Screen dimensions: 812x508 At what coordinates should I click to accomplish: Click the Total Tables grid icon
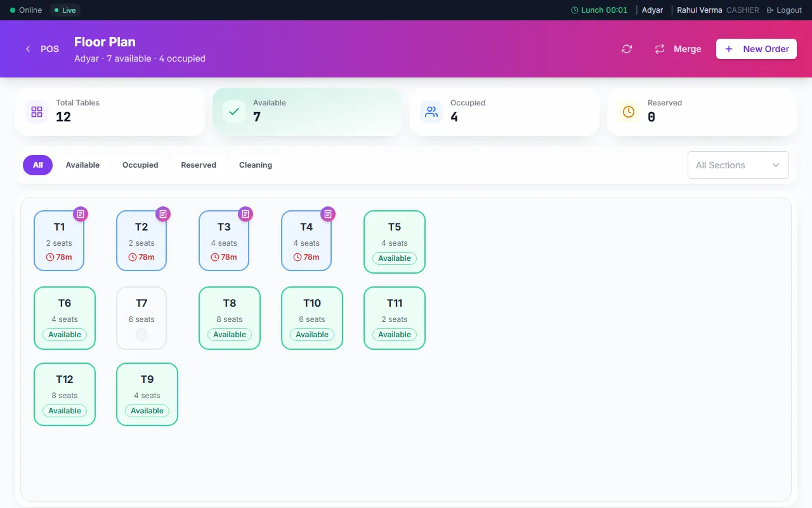pos(37,112)
